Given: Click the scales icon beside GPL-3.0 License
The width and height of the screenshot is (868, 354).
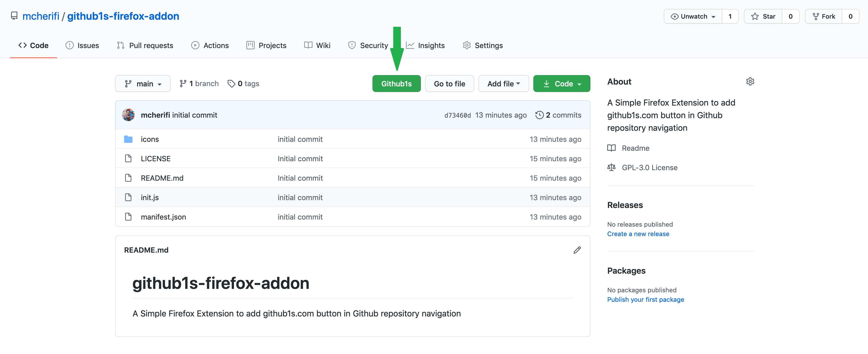Looking at the screenshot, I should [612, 167].
